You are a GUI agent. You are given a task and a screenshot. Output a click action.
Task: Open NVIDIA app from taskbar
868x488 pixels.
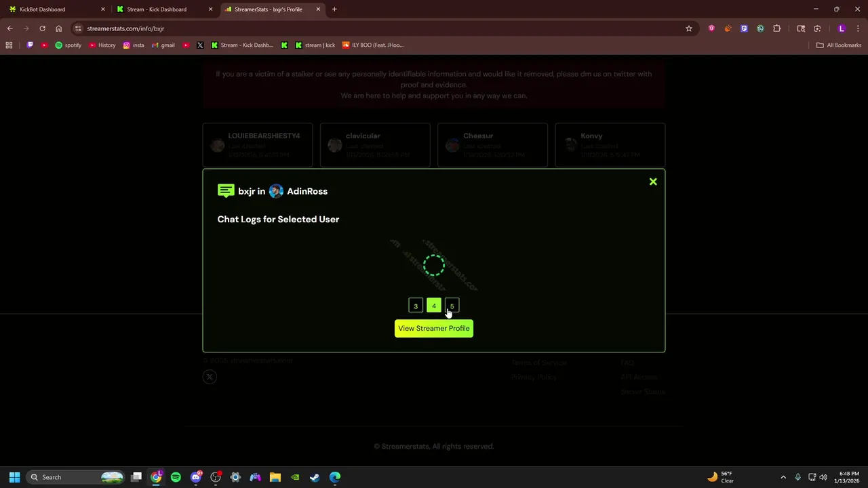[x=295, y=477]
